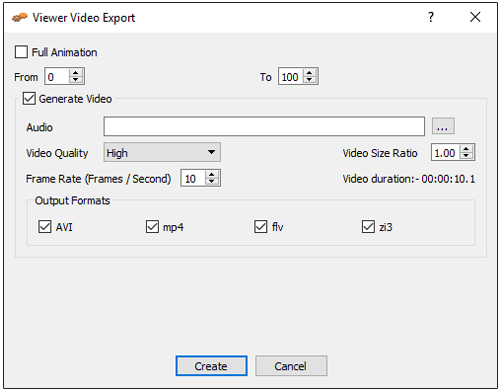The height and width of the screenshot is (390, 502).
Task: Uncheck the mp4 output format
Action: (152, 227)
